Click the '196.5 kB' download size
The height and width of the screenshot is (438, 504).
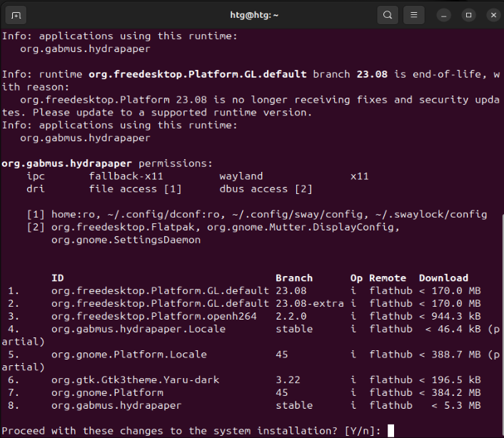click(x=456, y=380)
